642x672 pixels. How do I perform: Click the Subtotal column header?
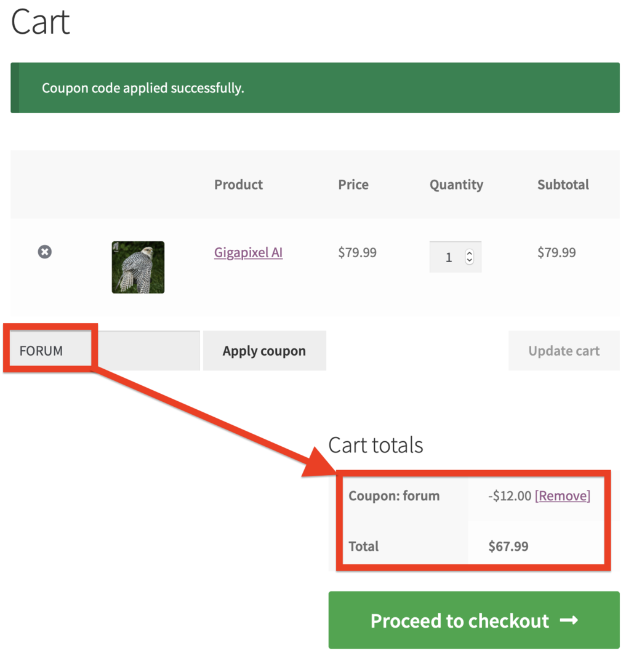tap(563, 185)
